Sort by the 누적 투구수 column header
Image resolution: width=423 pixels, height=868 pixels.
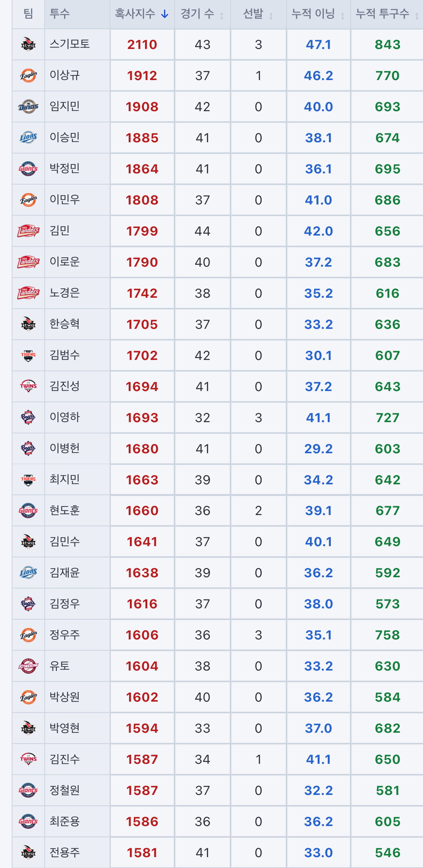tap(387, 14)
